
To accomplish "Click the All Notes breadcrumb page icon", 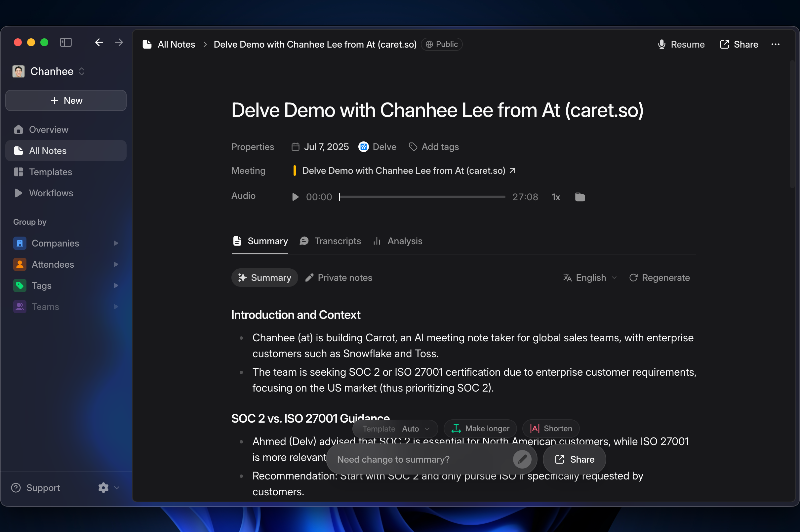I will pyautogui.click(x=147, y=45).
